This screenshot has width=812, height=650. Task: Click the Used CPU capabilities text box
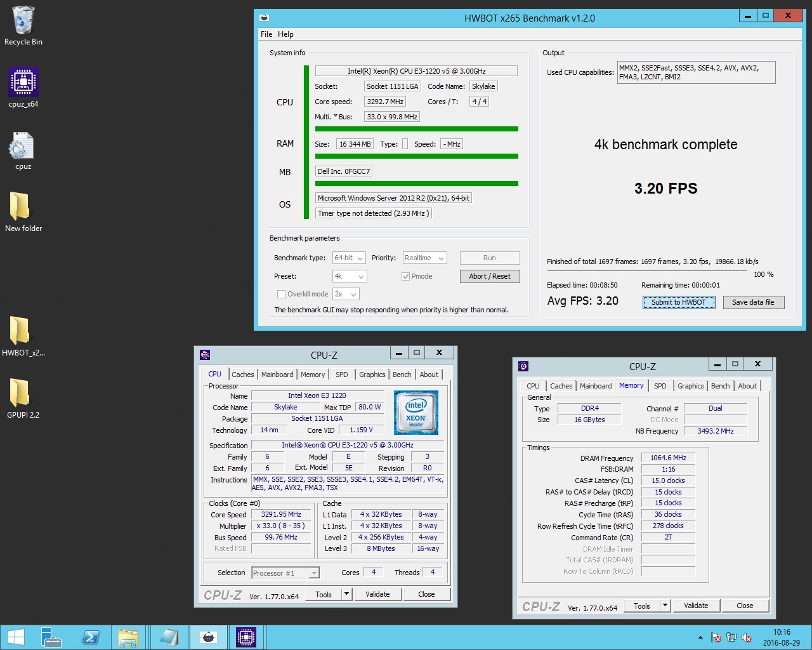[x=696, y=72]
